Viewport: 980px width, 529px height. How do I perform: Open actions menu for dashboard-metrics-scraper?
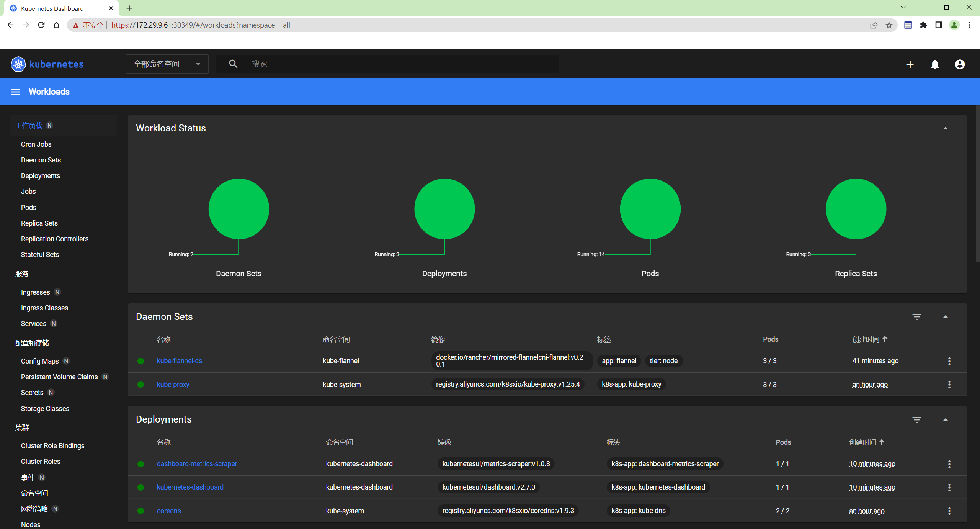(949, 464)
